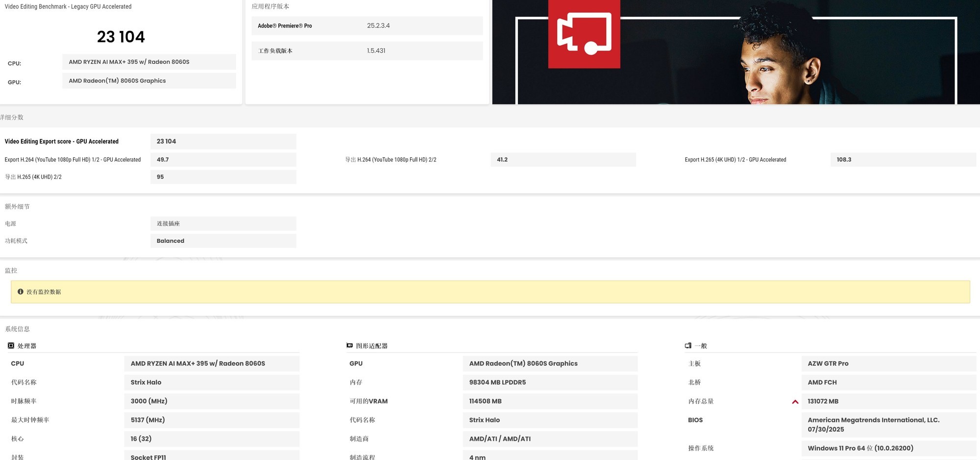Collapse the red chevron beside 内存总量
Viewport: 980px width, 460px height.
795,402
